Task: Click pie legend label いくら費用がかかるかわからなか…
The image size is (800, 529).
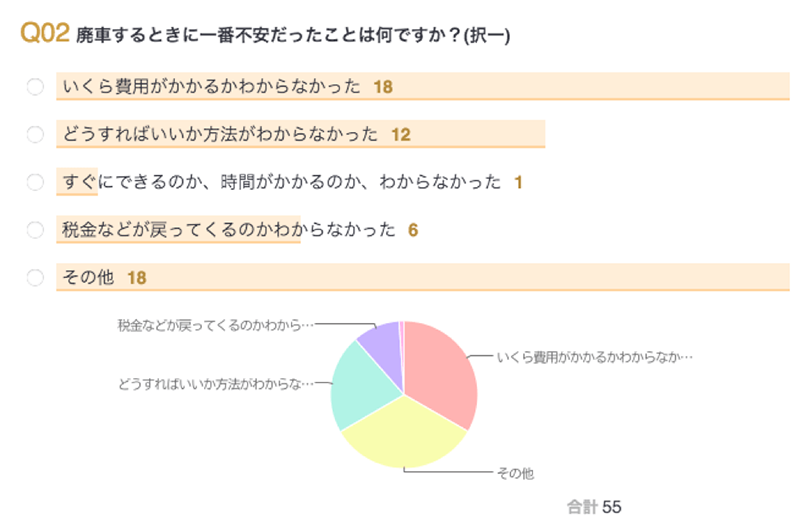Action: point(594,356)
